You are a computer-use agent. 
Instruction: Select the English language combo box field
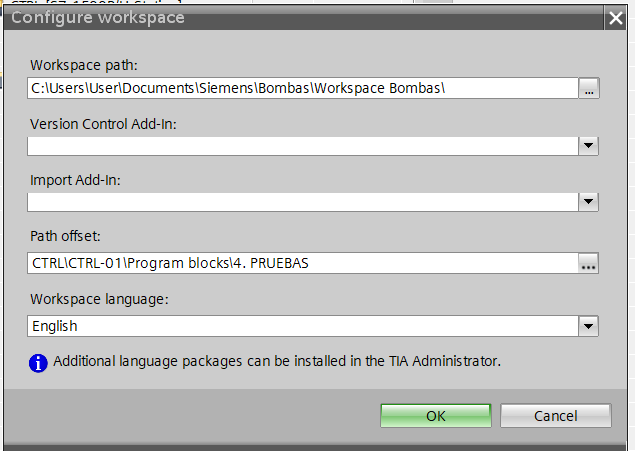click(302, 326)
